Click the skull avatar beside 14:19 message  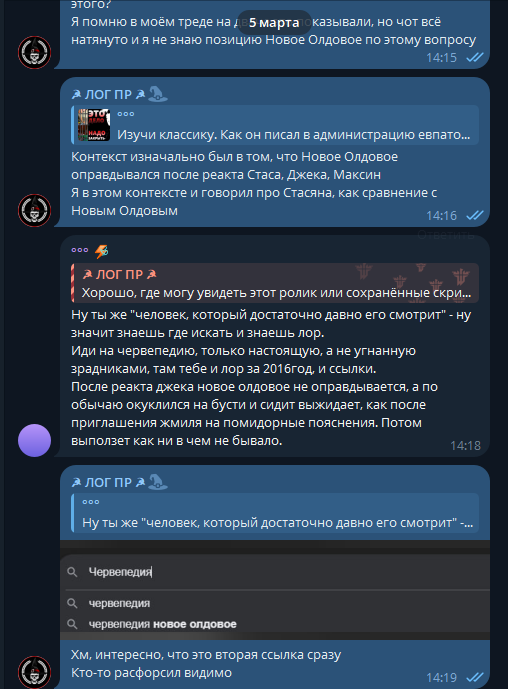click(34, 672)
